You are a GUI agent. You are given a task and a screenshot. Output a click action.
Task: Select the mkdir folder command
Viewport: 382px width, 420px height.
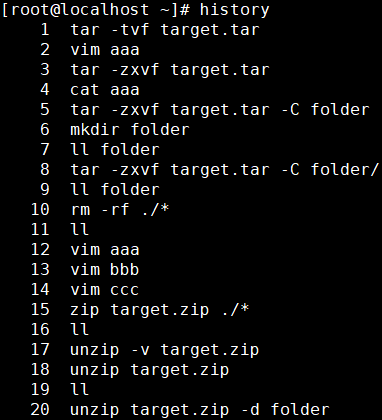[x=130, y=130]
